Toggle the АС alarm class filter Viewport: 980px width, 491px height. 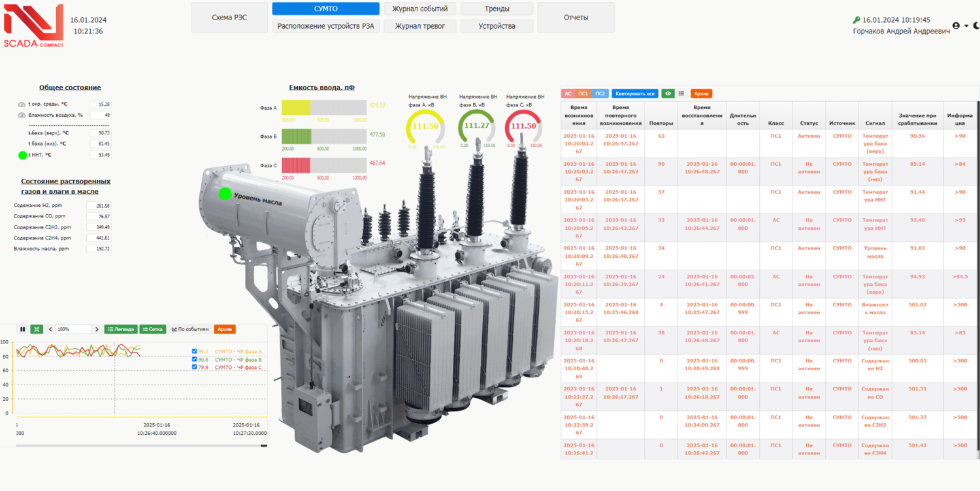tap(568, 93)
